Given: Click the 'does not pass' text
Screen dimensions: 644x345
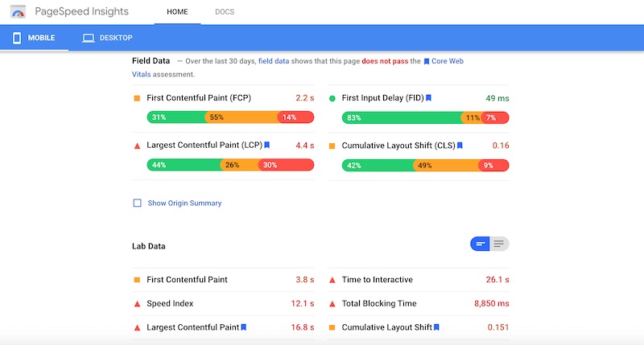Looking at the screenshot, I should tap(385, 61).
